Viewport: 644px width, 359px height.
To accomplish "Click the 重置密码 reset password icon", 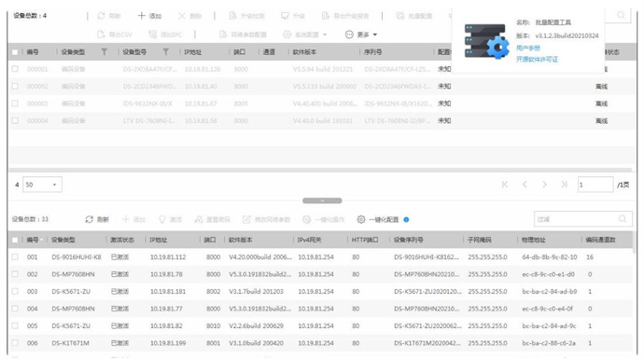I will point(199,219).
